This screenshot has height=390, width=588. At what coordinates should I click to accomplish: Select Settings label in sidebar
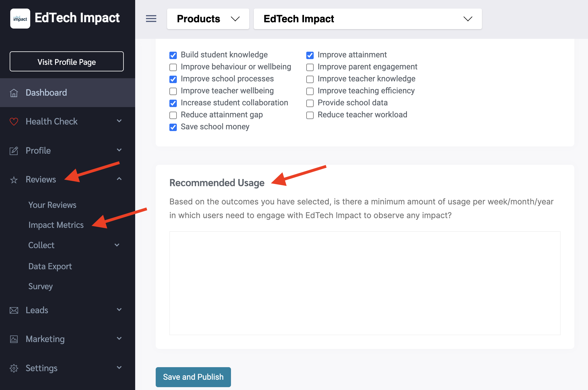point(42,368)
